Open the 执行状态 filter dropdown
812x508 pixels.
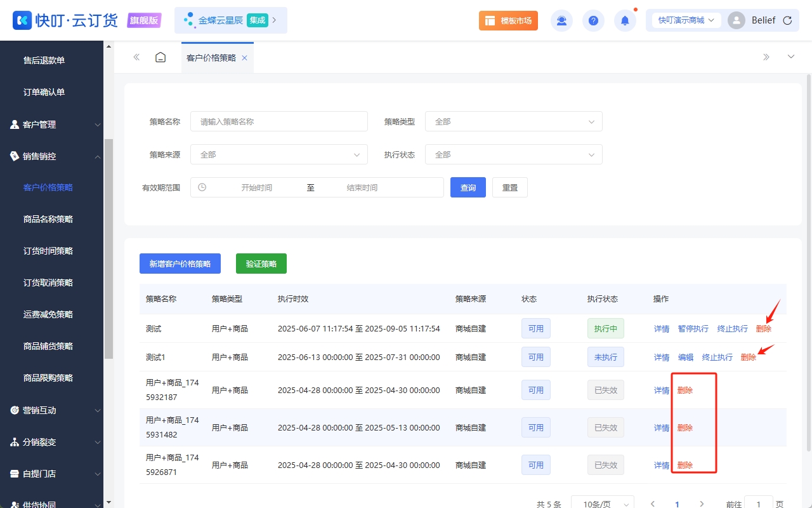point(514,154)
